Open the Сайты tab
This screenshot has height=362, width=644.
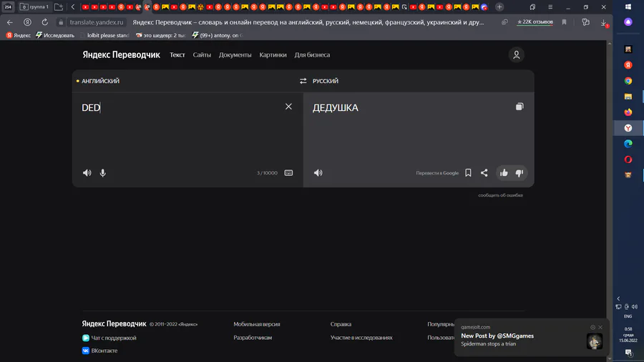coord(202,54)
